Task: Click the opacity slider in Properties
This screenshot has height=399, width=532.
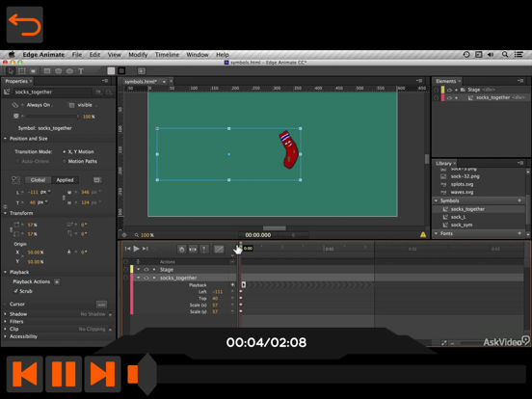Action: point(53,117)
